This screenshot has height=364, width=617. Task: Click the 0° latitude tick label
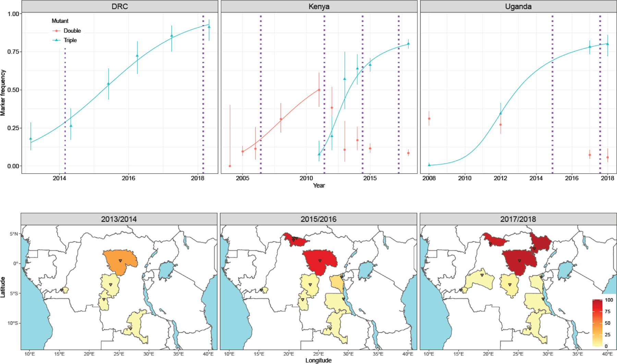[x=16, y=264]
